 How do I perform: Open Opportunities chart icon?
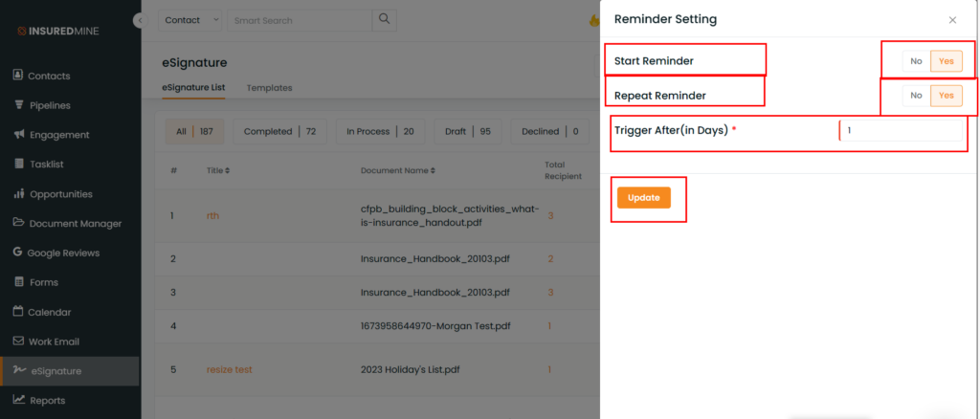click(19, 193)
